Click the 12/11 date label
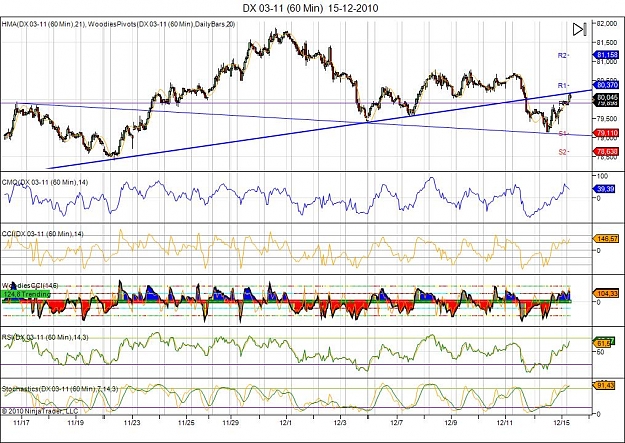The height and width of the screenshot is (443, 625). (505, 422)
